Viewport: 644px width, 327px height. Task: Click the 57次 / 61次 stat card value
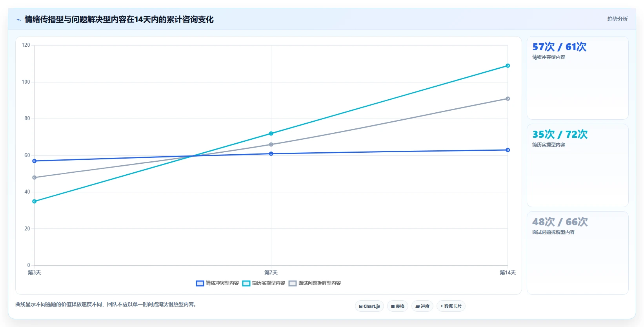click(x=559, y=47)
